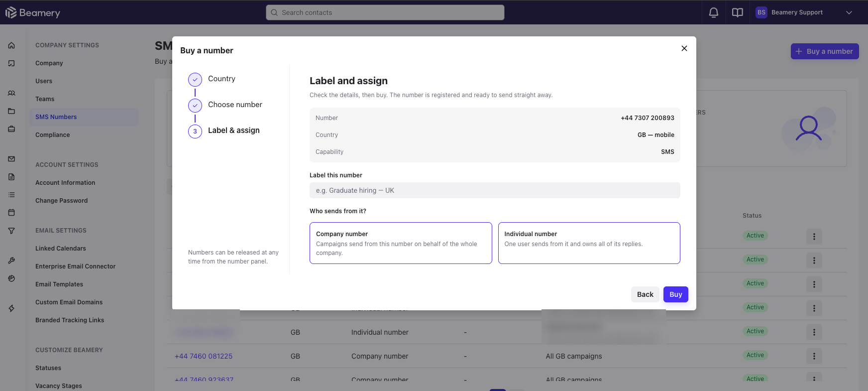
Task: Open the envelope icon in the left rail
Action: point(11,159)
